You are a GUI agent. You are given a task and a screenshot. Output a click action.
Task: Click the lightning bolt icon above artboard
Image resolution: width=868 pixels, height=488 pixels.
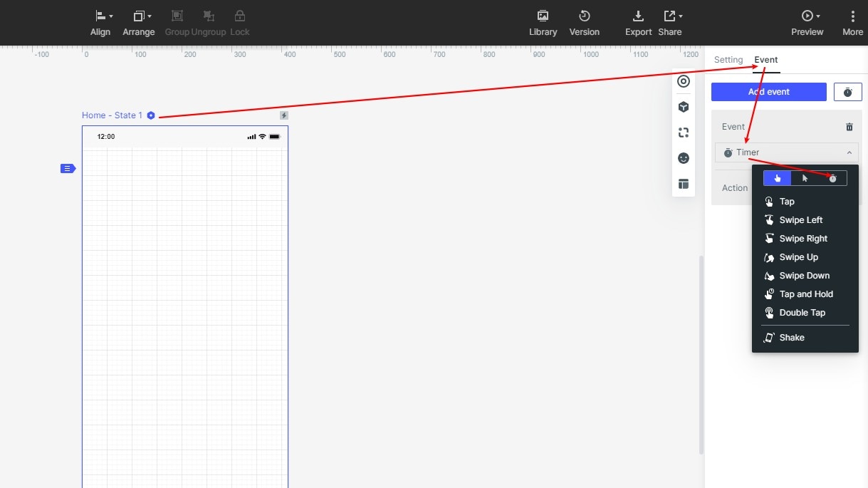tap(284, 115)
